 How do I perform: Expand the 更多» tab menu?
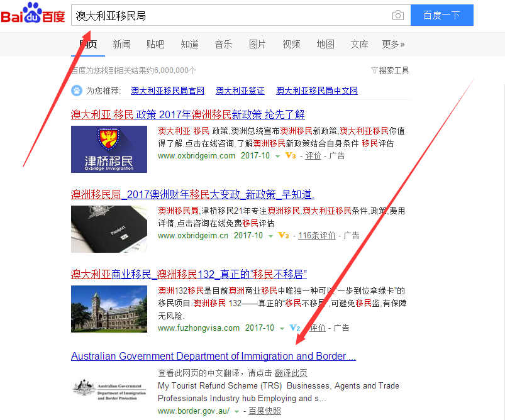(393, 44)
